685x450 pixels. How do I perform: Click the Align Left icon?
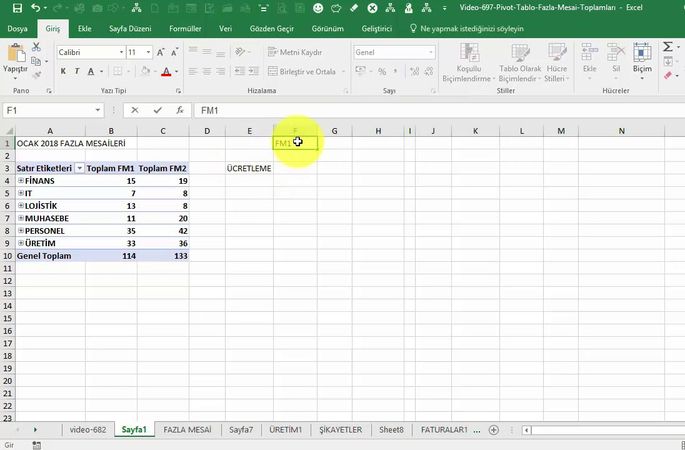point(193,71)
